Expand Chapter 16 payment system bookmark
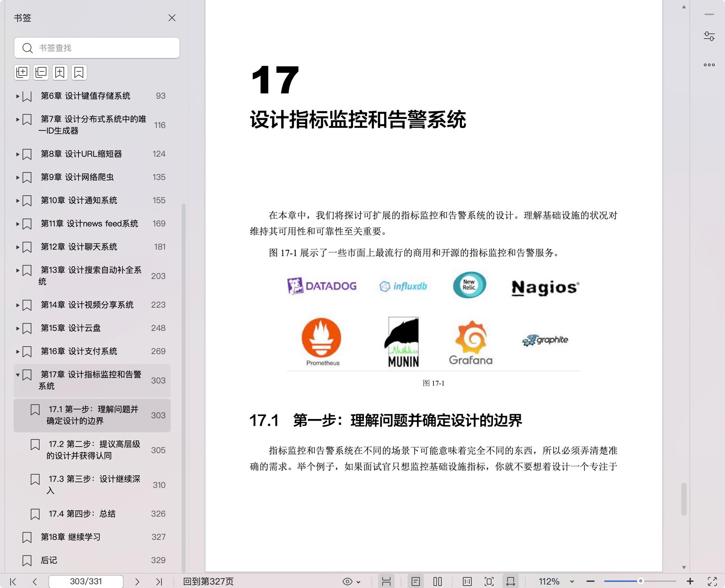The height and width of the screenshot is (588, 725). (18, 352)
